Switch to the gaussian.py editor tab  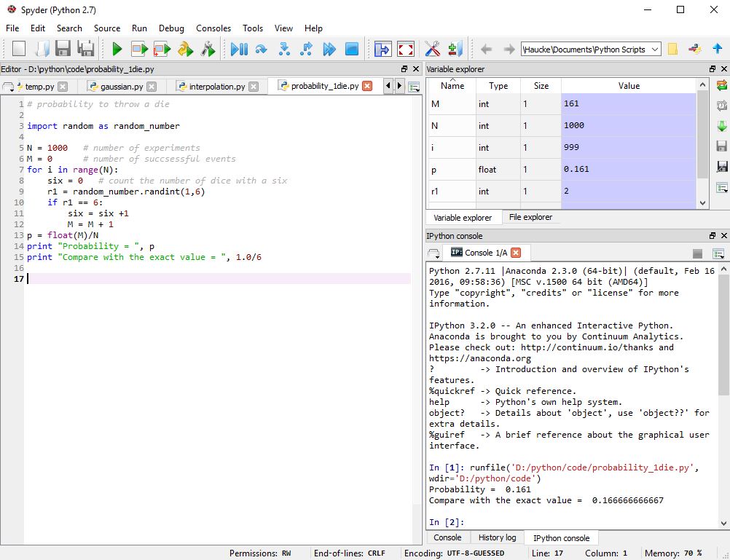tap(122, 87)
